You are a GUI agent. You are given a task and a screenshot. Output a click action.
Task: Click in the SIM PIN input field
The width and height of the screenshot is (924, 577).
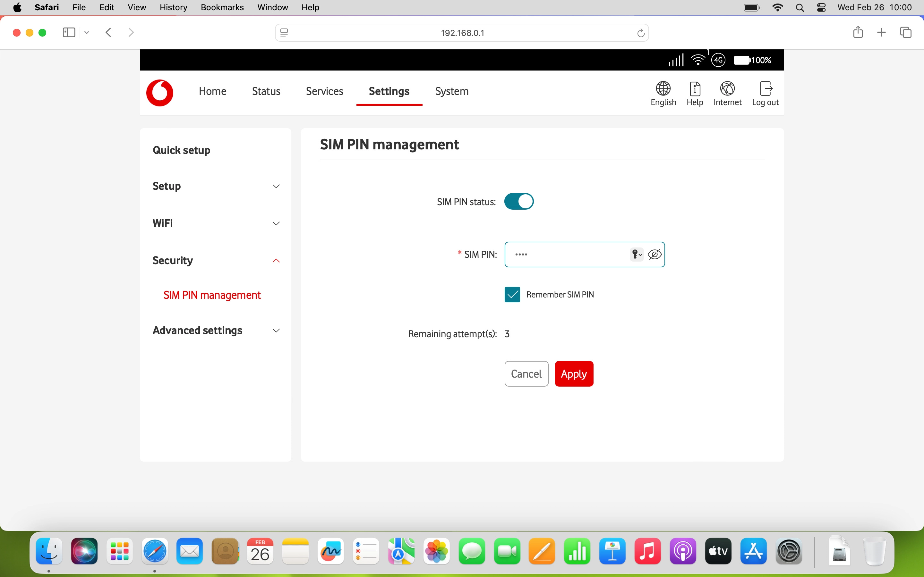565,255
